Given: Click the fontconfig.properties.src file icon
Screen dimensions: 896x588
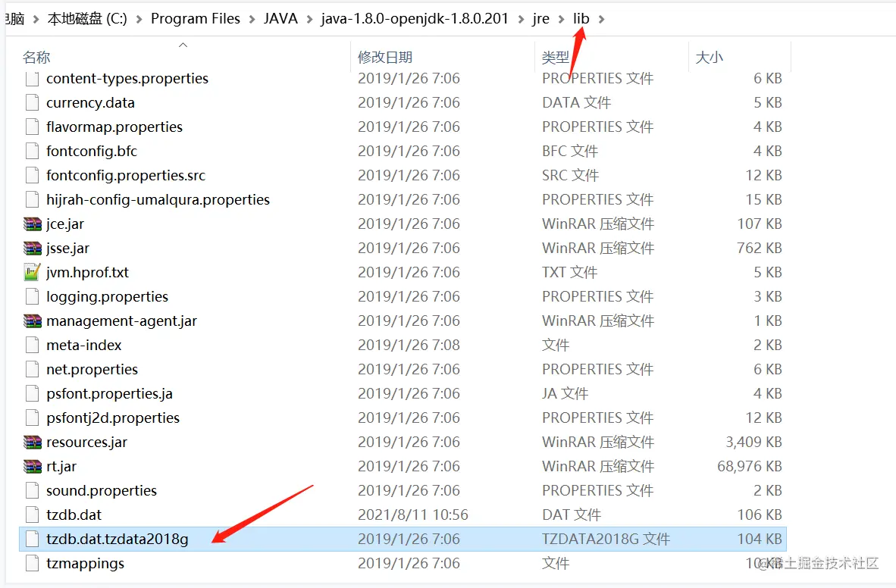Looking at the screenshot, I should 32,176.
